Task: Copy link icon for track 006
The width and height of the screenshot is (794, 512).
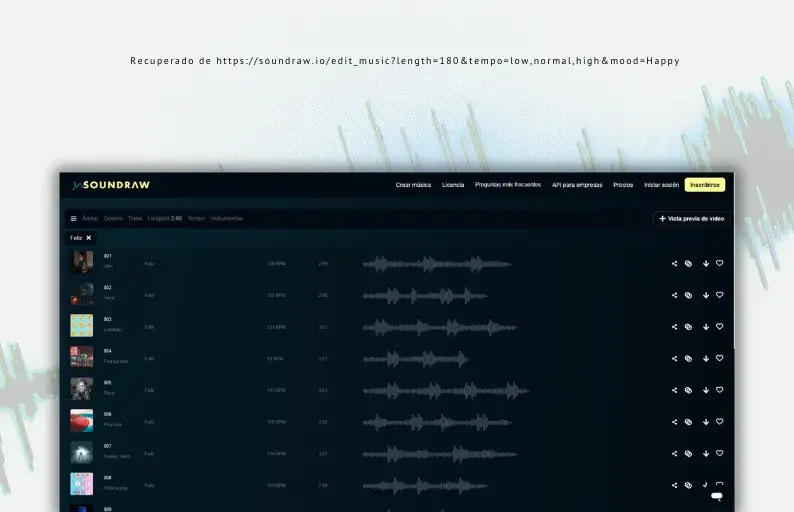Action: pos(688,422)
